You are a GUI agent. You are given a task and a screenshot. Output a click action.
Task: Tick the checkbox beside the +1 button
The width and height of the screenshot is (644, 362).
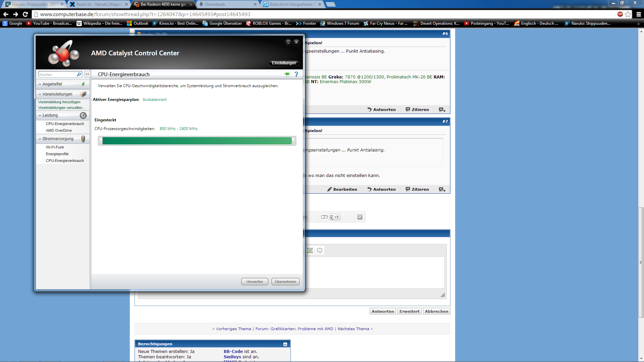[x=360, y=217]
